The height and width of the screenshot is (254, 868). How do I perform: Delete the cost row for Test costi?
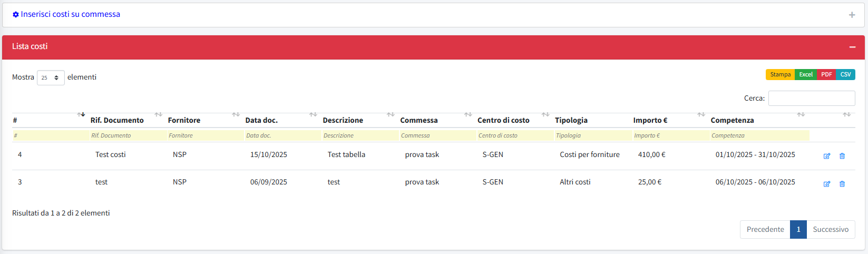click(842, 156)
